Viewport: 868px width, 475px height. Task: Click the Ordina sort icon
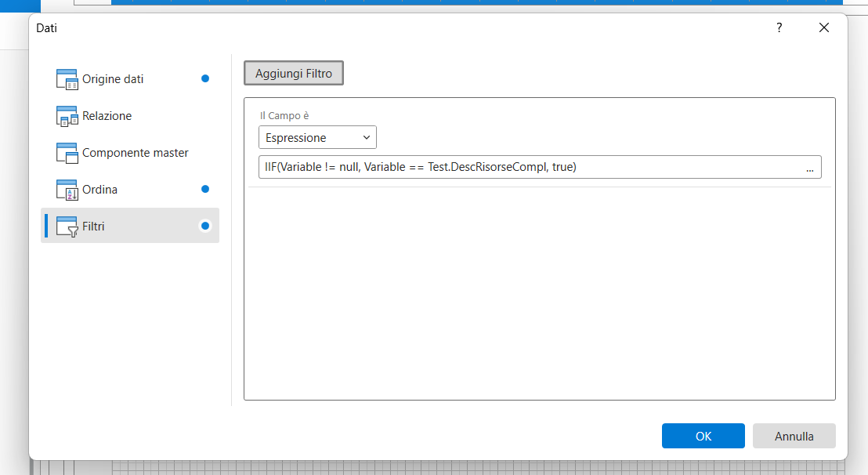tap(67, 190)
